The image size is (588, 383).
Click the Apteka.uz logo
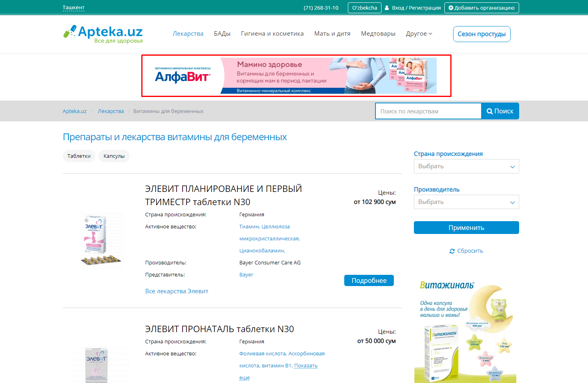click(103, 34)
